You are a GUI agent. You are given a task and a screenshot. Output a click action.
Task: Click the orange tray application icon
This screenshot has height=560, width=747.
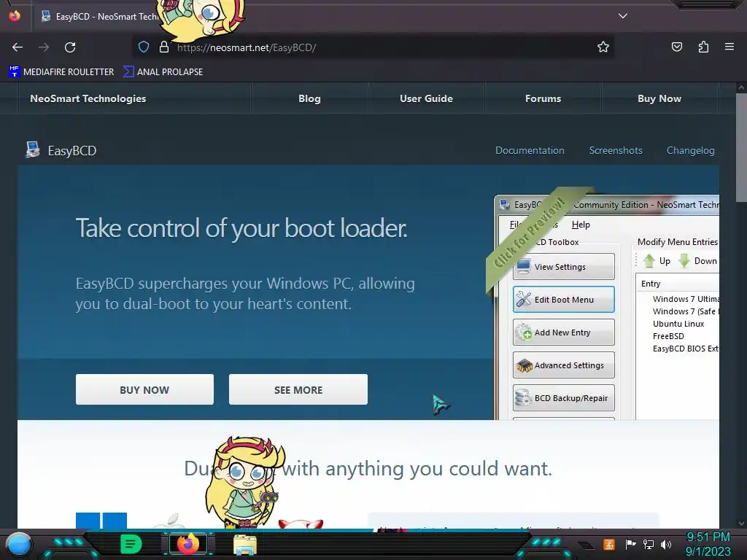tap(608, 544)
